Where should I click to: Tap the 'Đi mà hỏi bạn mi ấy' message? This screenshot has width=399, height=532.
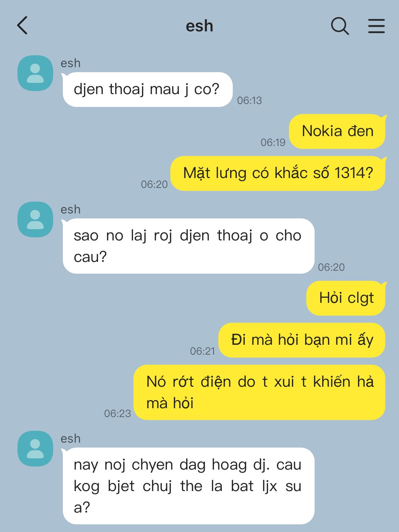[x=302, y=340]
